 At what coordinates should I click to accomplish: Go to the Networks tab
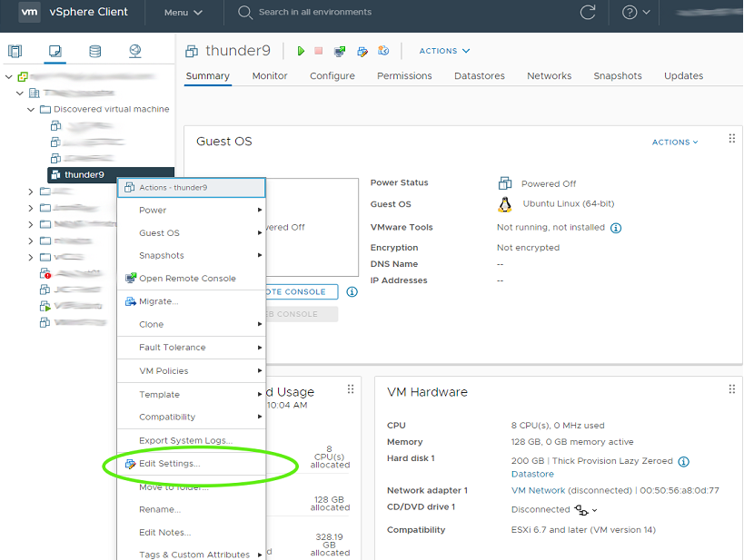coord(549,76)
